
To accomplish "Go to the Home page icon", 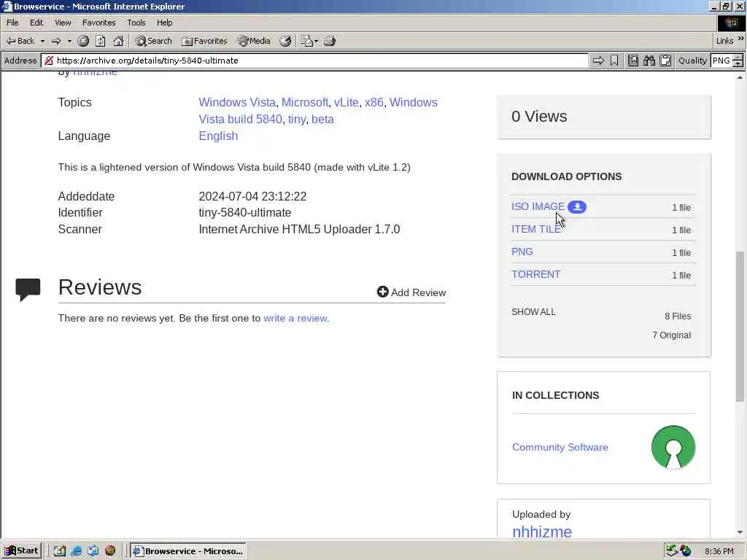I will click(118, 41).
